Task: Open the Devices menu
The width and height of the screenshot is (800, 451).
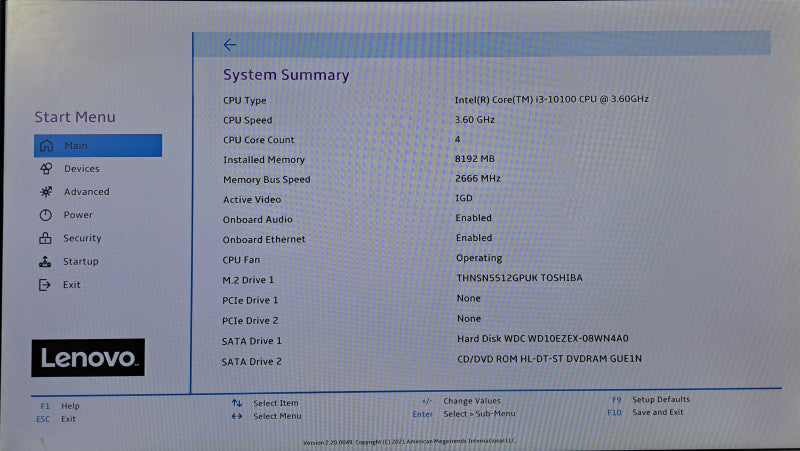Action: coord(82,168)
